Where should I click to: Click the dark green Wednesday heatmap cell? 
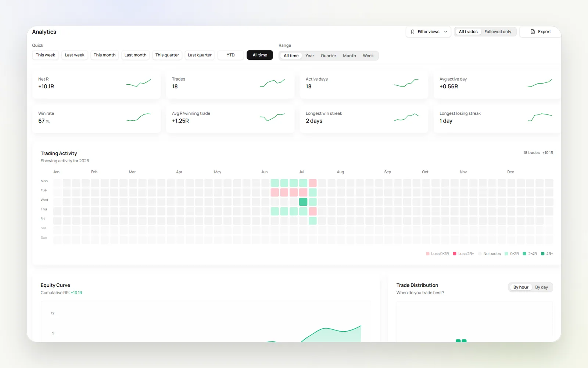(x=303, y=202)
